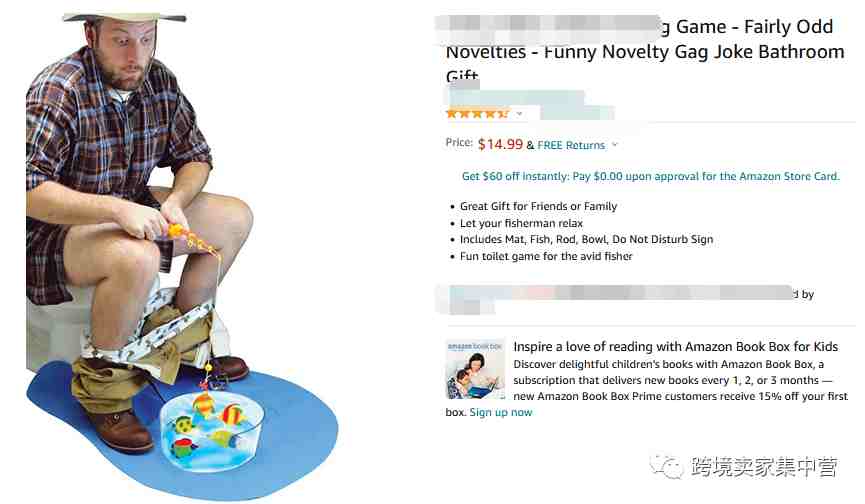Screen dimensions: 865x504
Task: Open the Amazon Book Box thumbnail image
Action: pos(476,369)
